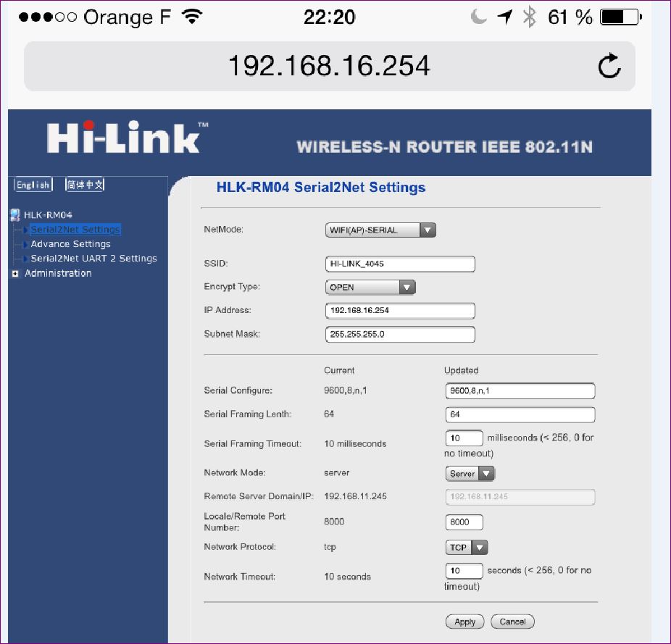Screen dimensions: 671x644
Task: Switch language to English
Action: tap(33, 185)
